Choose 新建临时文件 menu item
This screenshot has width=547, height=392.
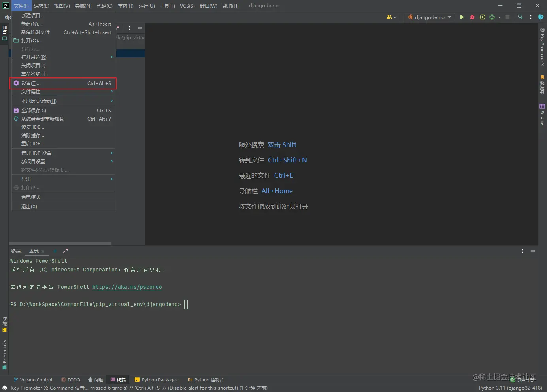tap(64, 32)
